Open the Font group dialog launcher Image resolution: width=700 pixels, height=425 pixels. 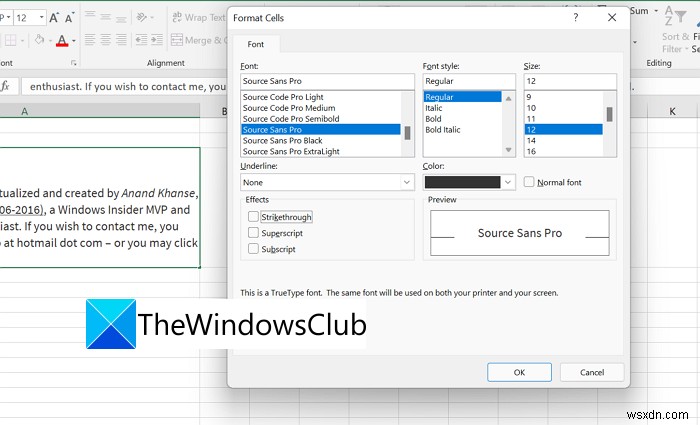pos(74,63)
